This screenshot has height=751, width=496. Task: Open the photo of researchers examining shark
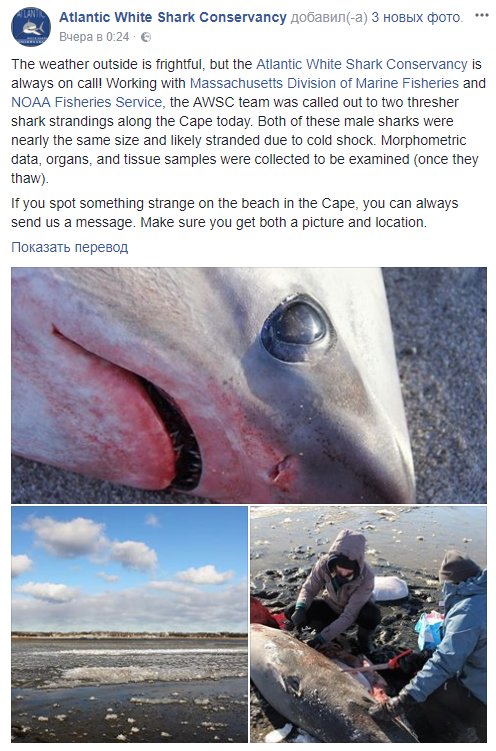pos(369,625)
